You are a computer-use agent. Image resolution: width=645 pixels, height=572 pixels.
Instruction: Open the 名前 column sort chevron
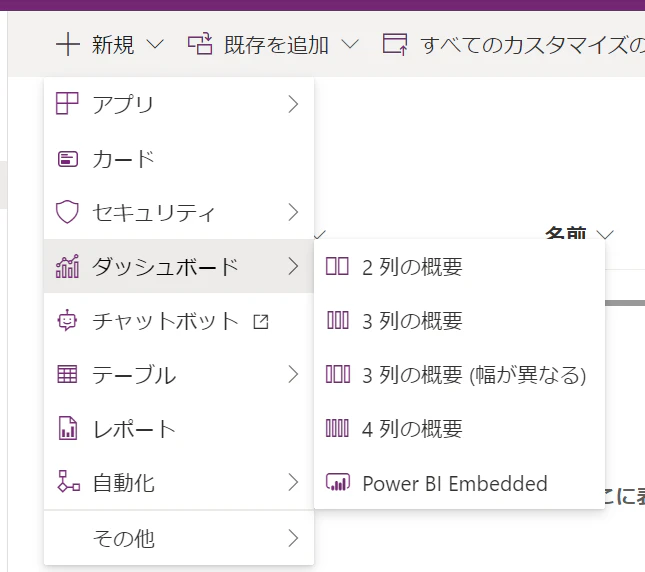pyautogui.click(x=605, y=235)
